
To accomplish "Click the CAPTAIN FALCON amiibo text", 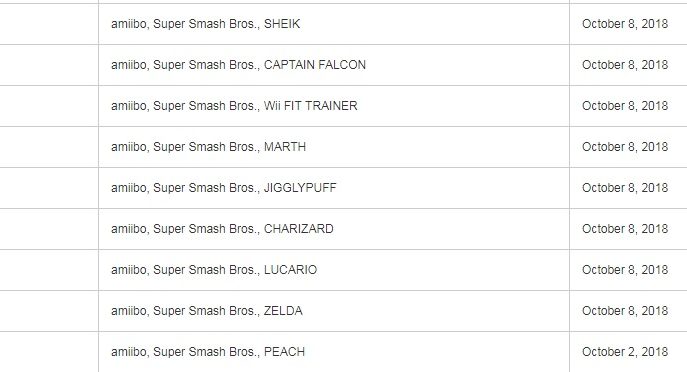I will 238,65.
